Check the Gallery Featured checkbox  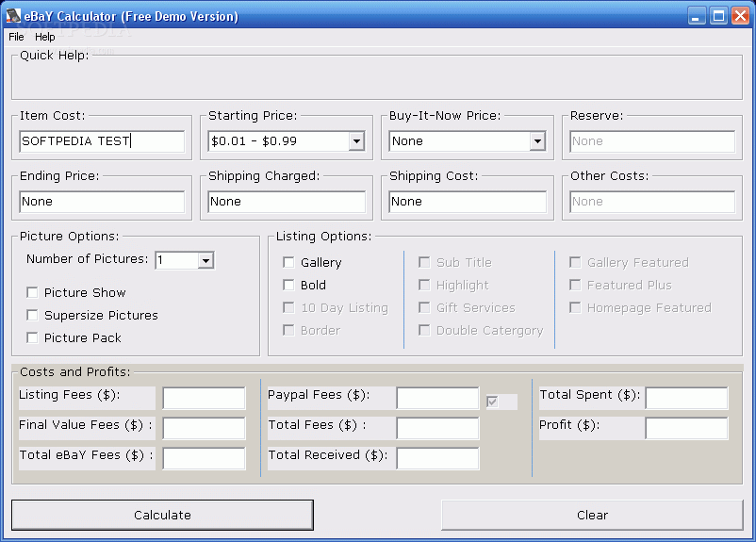575,262
